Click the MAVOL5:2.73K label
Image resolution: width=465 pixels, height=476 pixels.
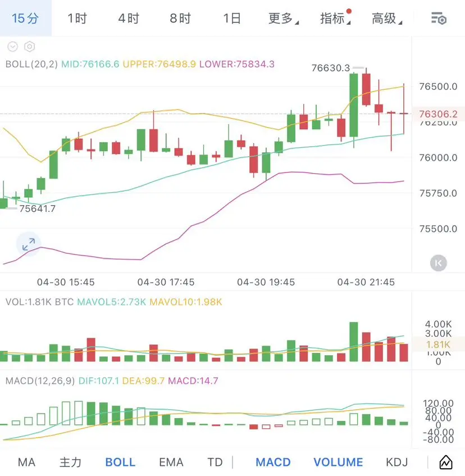pyautogui.click(x=112, y=302)
